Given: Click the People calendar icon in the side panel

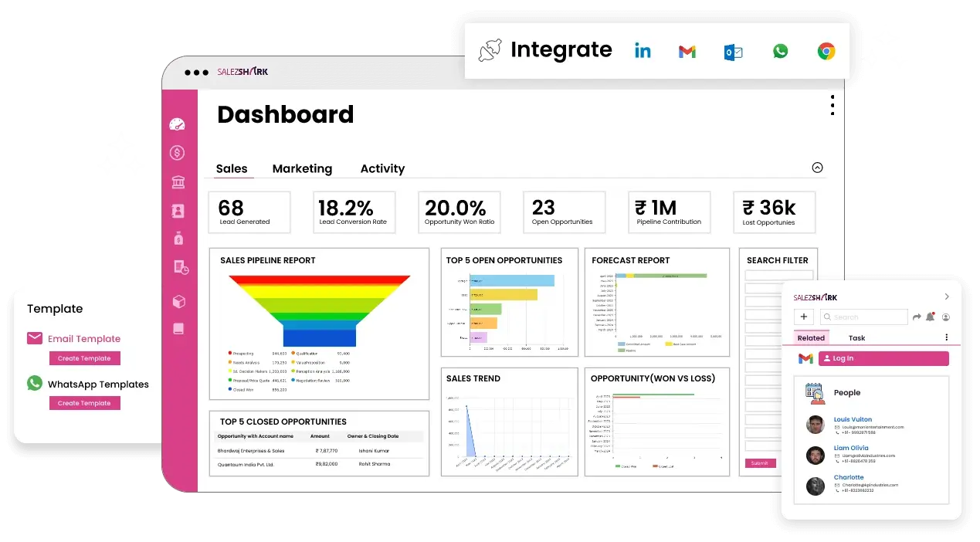Looking at the screenshot, I should [x=815, y=393].
